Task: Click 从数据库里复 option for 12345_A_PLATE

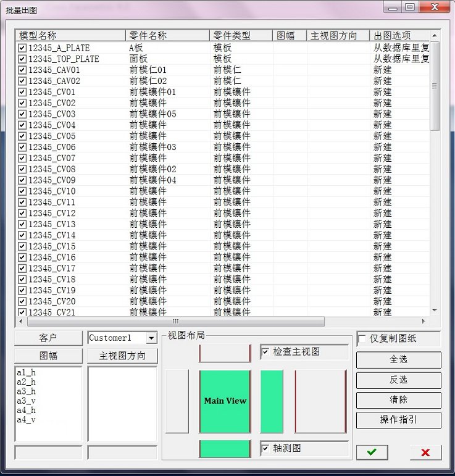Action: click(x=401, y=48)
